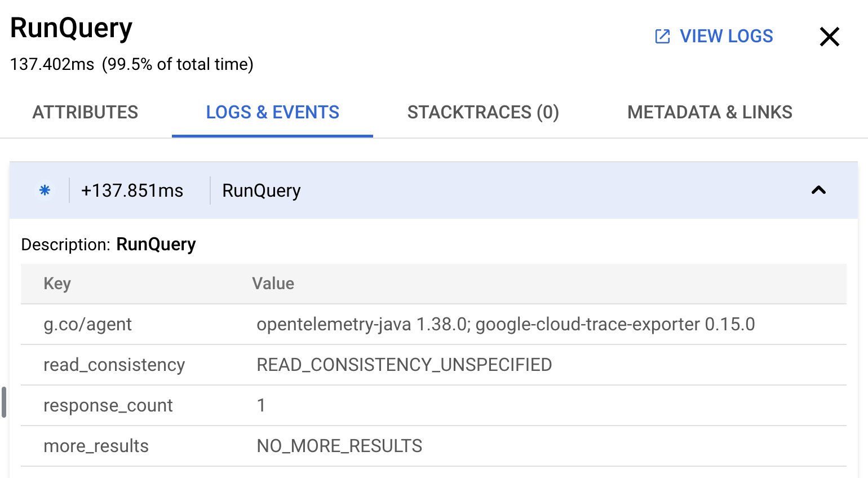
Task: Click the Value column header
Action: click(274, 284)
